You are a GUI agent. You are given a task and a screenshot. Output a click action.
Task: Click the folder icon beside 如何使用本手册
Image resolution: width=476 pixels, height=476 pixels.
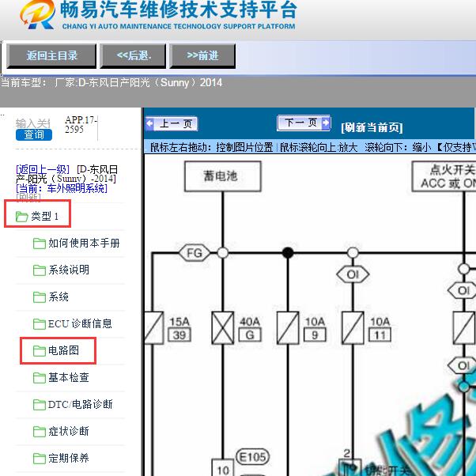40,244
